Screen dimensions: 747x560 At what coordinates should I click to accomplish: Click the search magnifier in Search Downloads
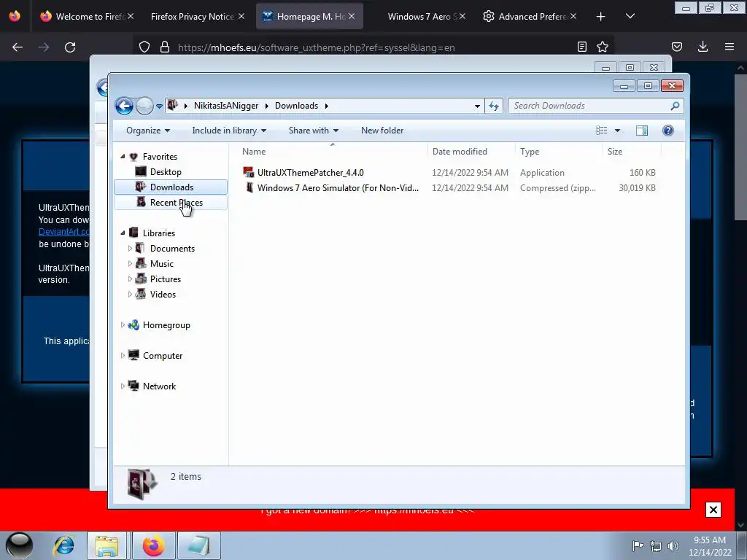click(675, 106)
